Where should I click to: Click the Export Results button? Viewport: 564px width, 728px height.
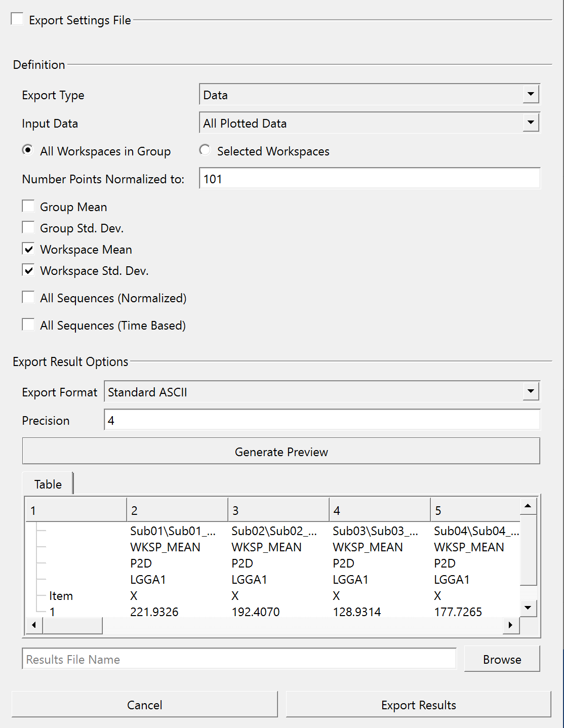click(419, 705)
